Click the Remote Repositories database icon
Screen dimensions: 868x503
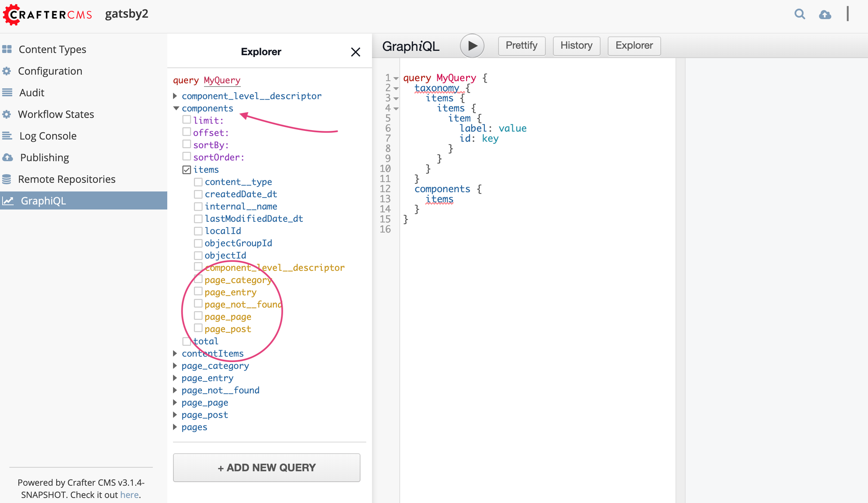point(7,179)
